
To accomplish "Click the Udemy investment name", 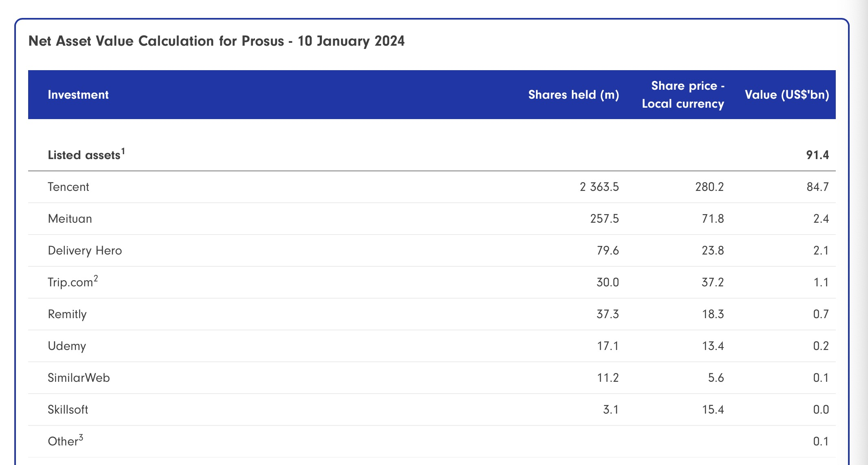I will (67, 346).
